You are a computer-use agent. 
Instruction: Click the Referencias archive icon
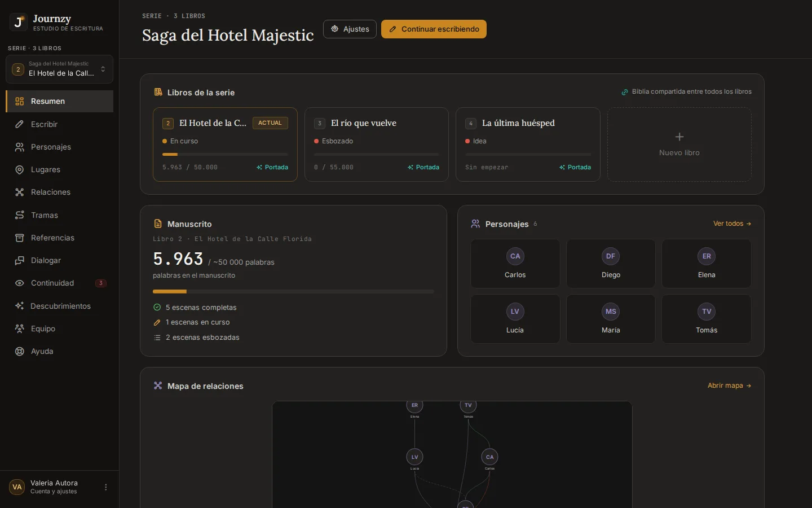coord(19,238)
